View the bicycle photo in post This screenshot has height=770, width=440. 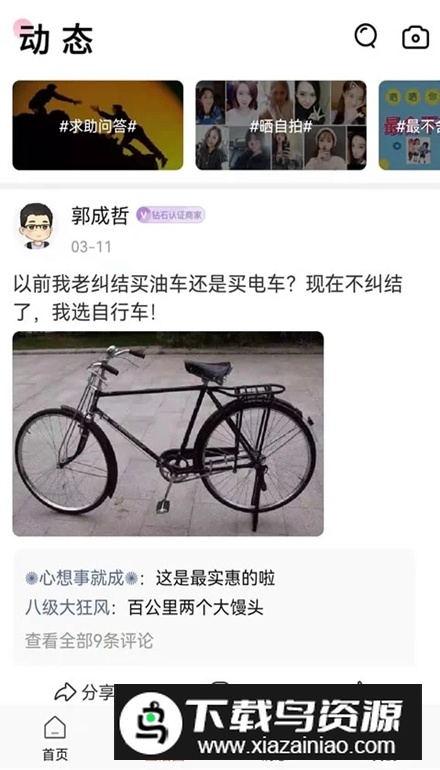(168, 434)
